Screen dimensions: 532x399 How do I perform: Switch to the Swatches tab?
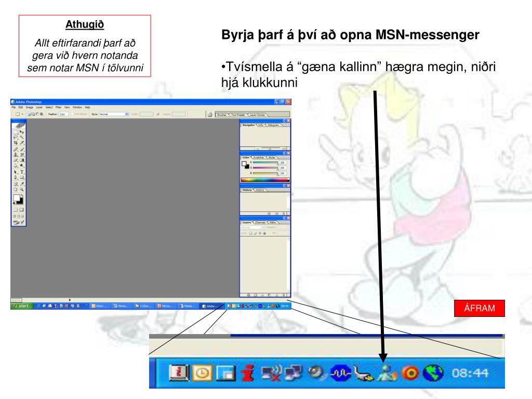click(x=259, y=157)
